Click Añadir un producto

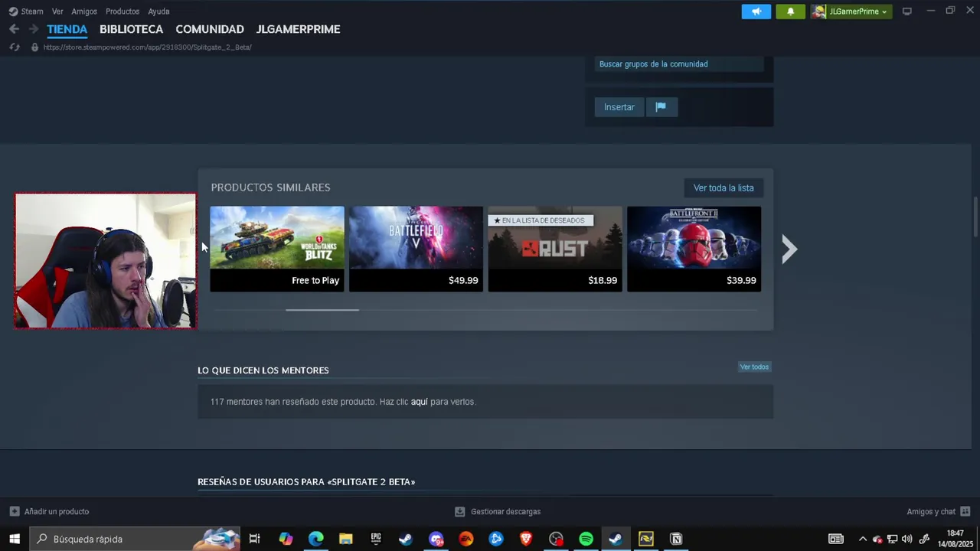point(49,511)
